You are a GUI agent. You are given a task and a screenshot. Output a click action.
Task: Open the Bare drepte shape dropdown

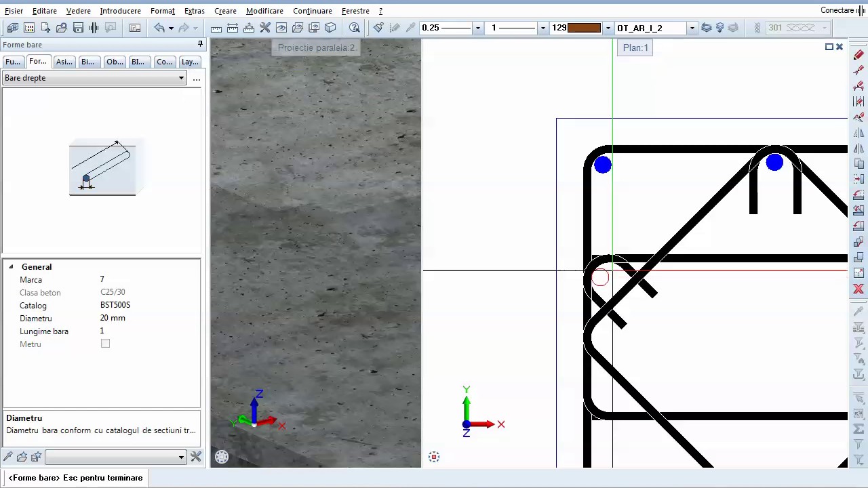click(94, 78)
